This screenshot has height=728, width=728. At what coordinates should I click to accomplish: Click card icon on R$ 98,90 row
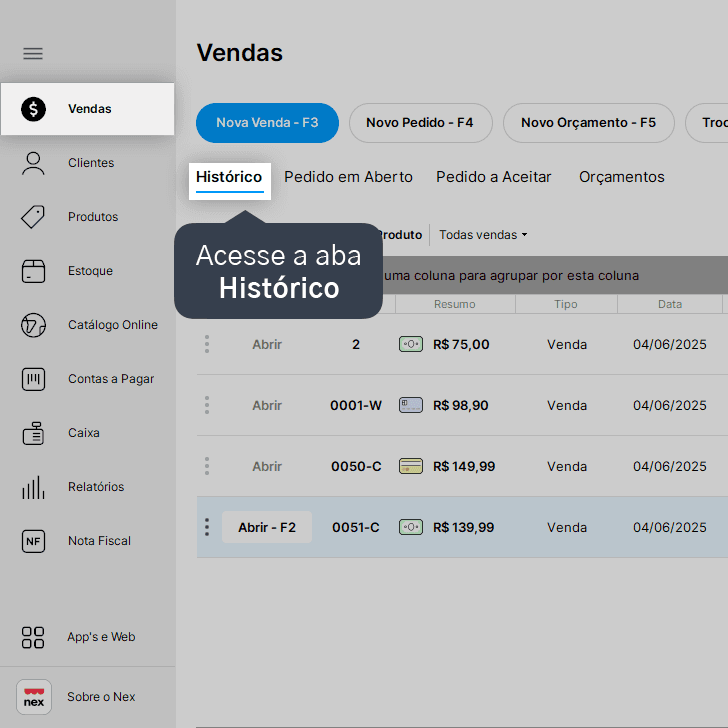click(x=411, y=405)
